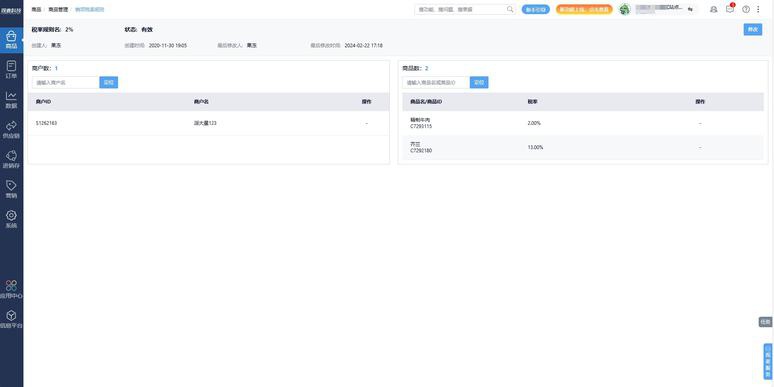Expand the account switcher next to avatar

(x=690, y=9)
